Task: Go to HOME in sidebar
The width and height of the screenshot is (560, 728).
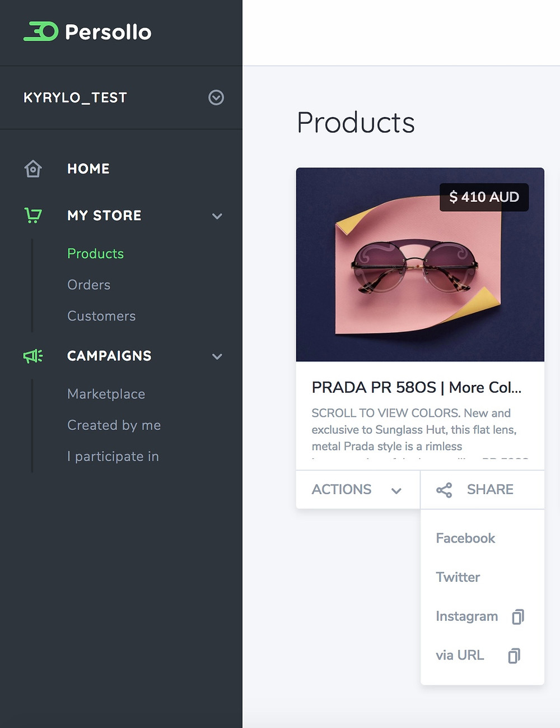Action: [88, 169]
